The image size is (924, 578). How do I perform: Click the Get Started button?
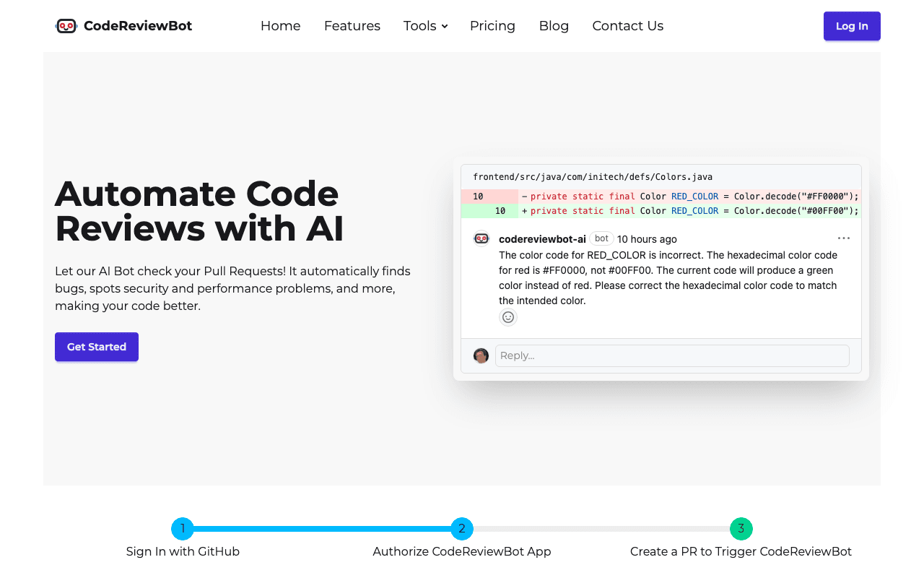pyautogui.click(x=97, y=347)
